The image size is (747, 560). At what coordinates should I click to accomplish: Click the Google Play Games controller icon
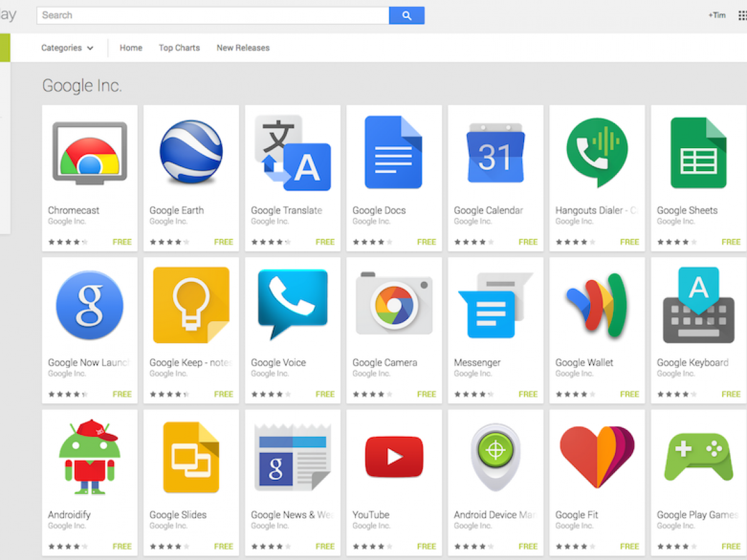point(698,457)
